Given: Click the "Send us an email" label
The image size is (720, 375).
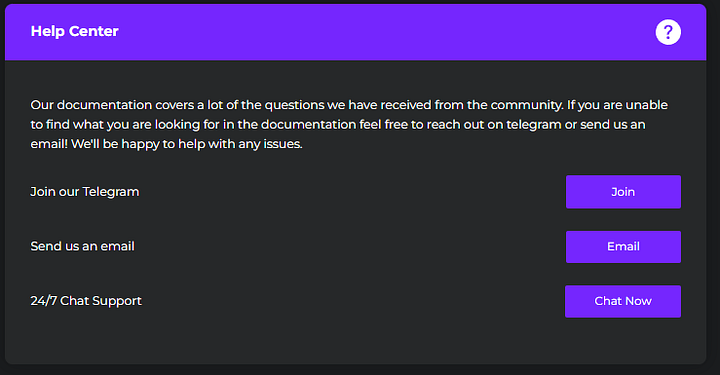Looking at the screenshot, I should pyautogui.click(x=82, y=246).
